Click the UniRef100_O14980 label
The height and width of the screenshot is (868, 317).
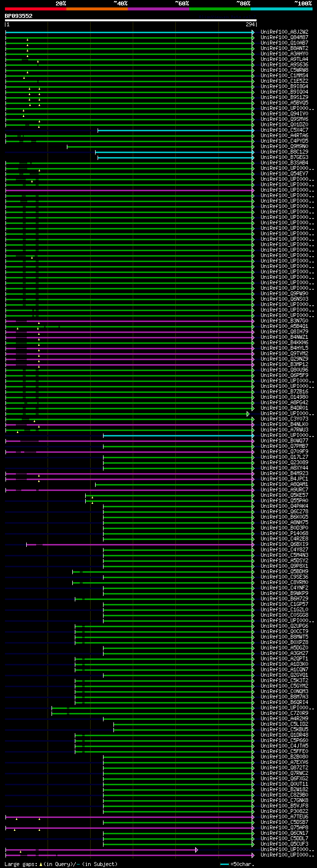(x=284, y=397)
